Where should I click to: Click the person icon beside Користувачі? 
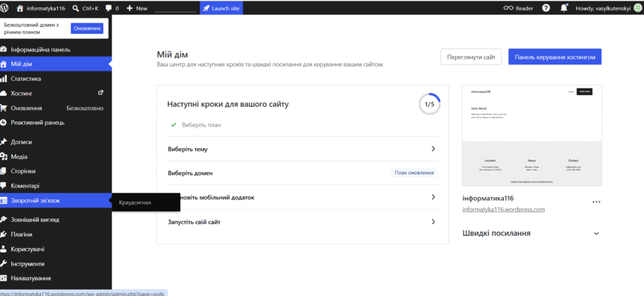pos(3,249)
